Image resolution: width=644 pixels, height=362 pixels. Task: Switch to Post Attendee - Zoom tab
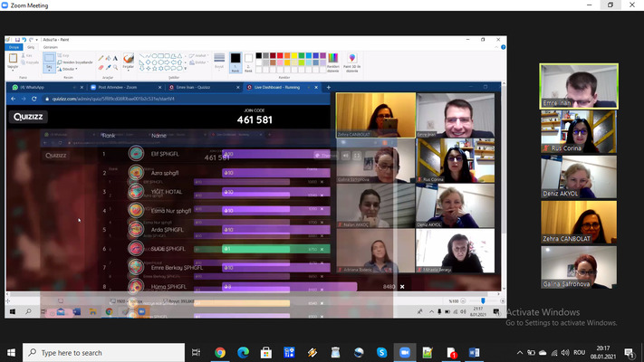[125, 88]
